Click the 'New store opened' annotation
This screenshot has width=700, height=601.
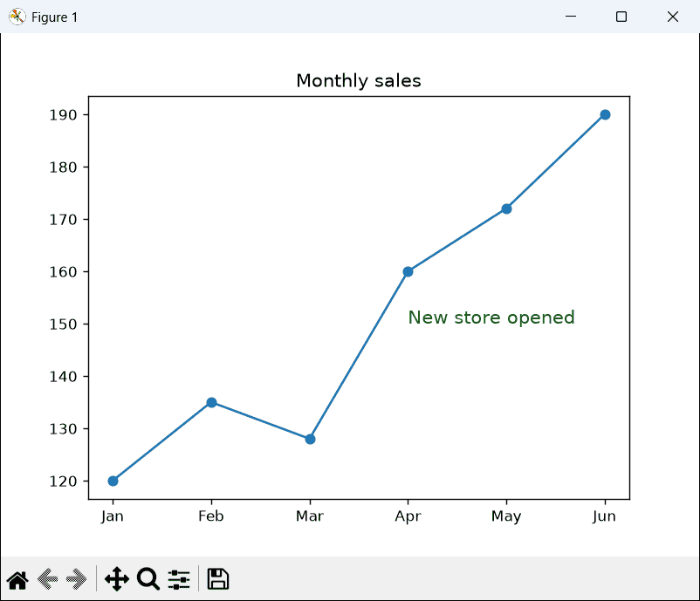point(491,318)
